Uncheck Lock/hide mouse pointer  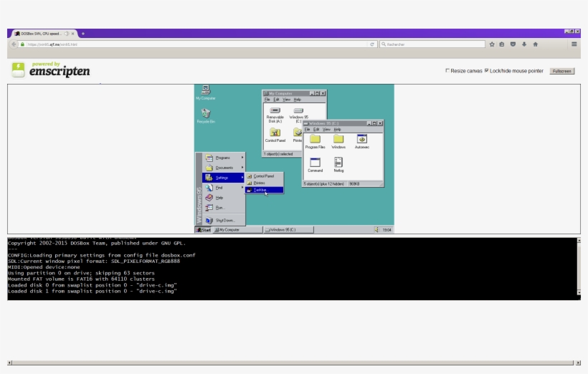(x=487, y=70)
